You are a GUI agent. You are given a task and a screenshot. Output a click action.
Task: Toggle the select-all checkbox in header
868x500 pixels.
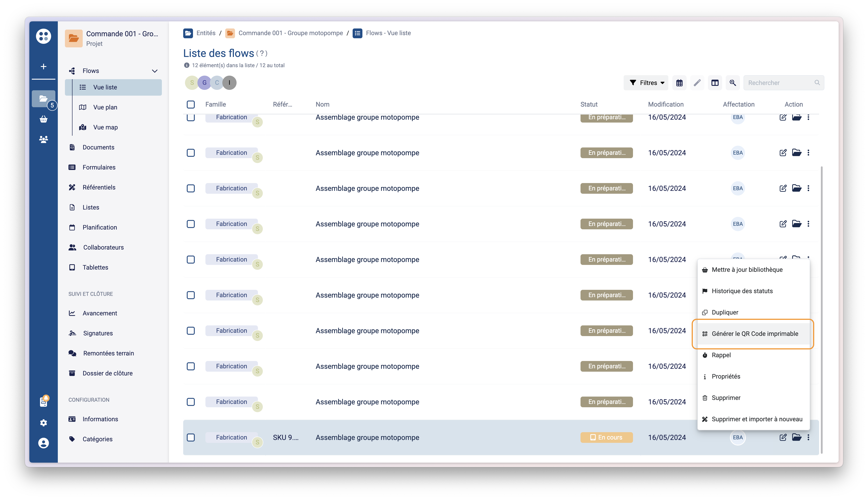(191, 104)
